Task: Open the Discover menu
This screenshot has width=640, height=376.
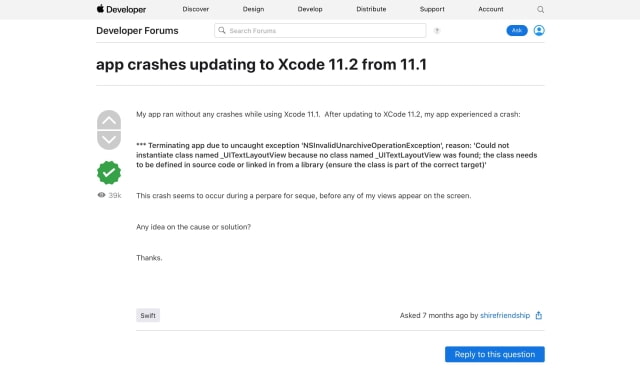Action: pyautogui.click(x=196, y=9)
